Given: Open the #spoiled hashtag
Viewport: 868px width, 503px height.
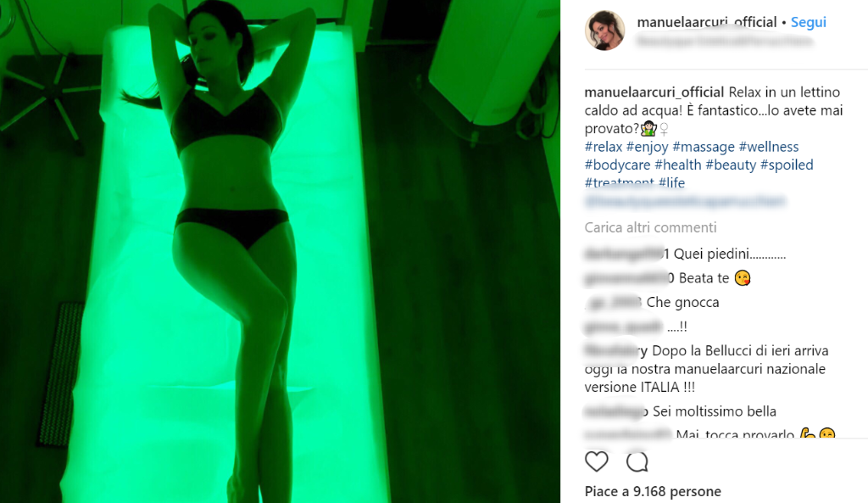Looking at the screenshot, I should 787,165.
